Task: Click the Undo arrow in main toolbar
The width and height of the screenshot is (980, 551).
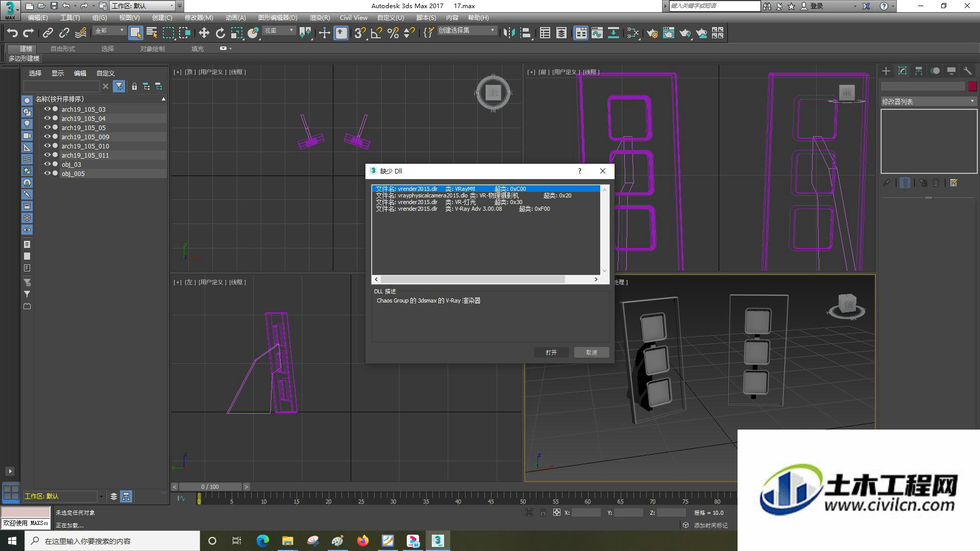Action: [x=12, y=33]
